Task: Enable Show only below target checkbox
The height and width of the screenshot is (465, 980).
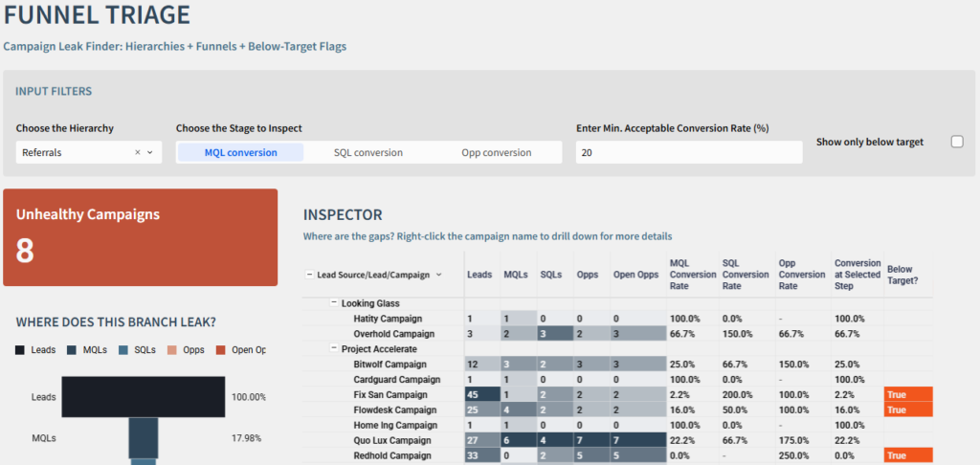Action: pos(956,142)
